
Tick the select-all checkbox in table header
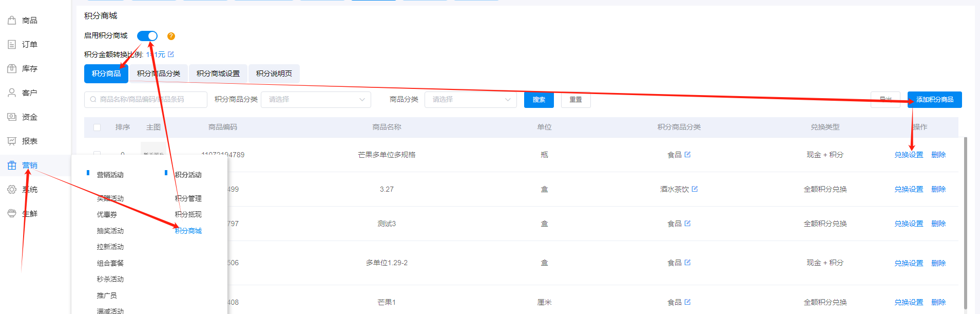point(97,127)
